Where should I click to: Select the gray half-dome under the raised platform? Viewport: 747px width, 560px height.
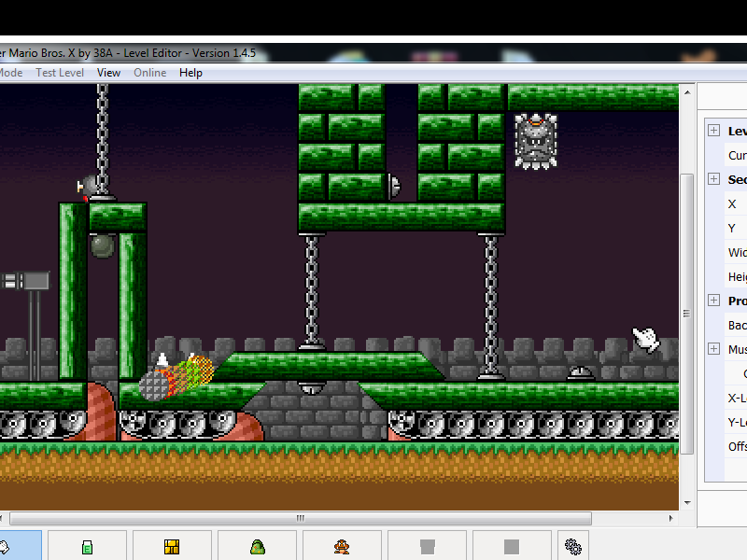tap(312, 388)
